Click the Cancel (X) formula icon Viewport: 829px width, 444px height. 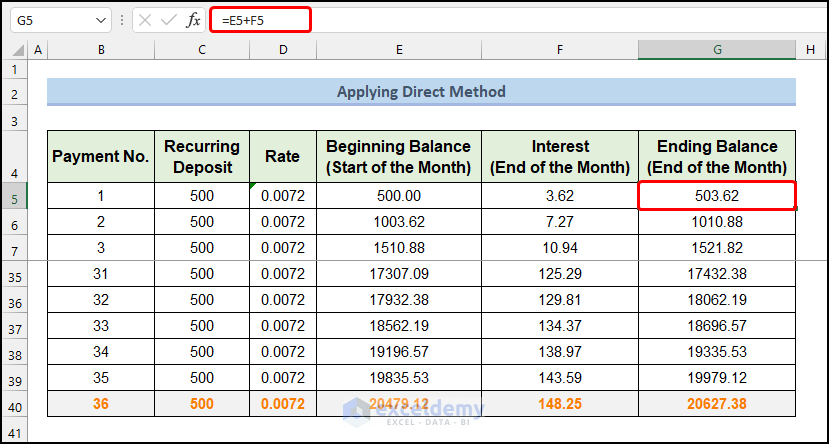pyautogui.click(x=146, y=20)
